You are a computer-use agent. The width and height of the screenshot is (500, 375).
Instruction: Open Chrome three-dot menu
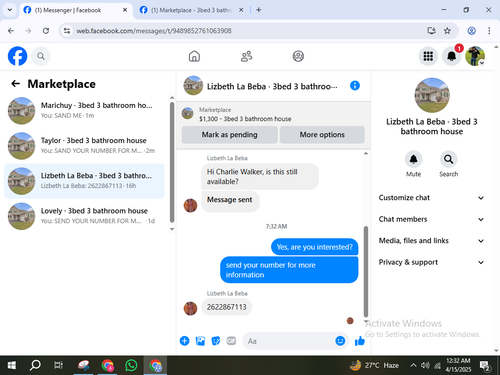tap(489, 31)
